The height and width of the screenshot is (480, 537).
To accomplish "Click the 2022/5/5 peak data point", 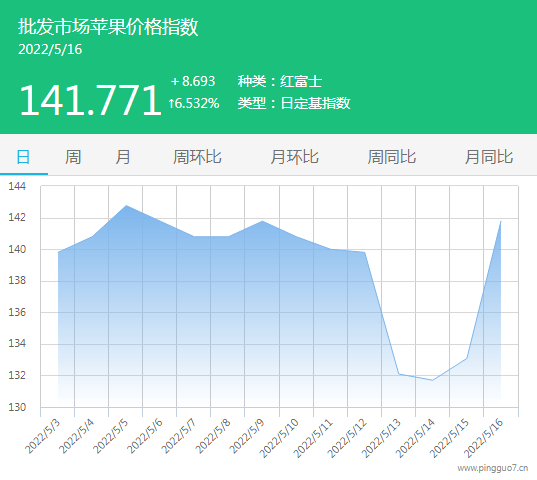I will coord(126,205).
